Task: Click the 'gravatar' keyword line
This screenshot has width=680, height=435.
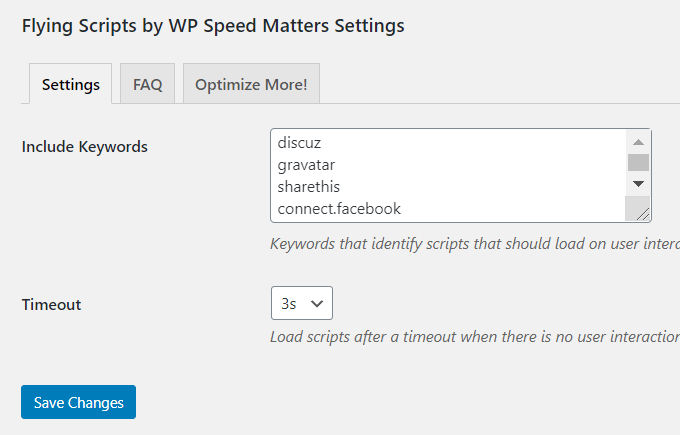Action: pos(306,165)
